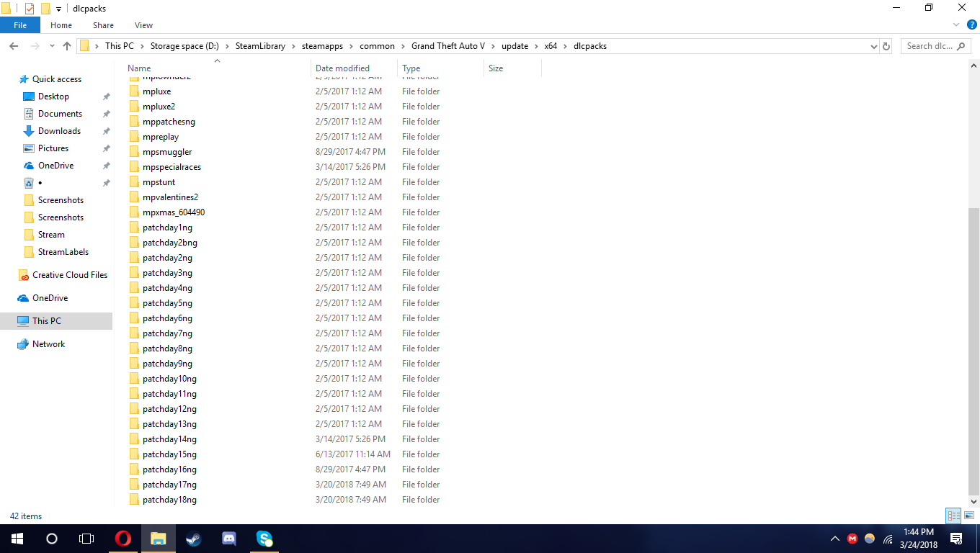
Task: Switch to the Details view layout
Action: (954, 516)
